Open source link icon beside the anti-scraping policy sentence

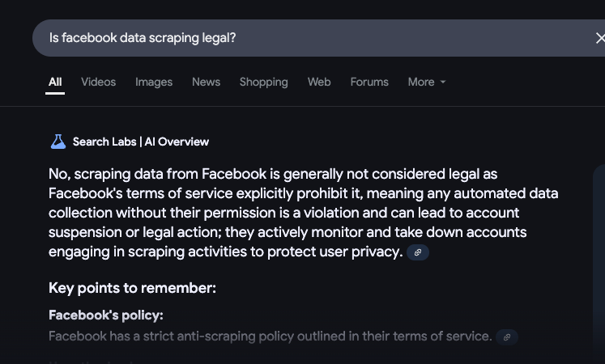coord(507,337)
